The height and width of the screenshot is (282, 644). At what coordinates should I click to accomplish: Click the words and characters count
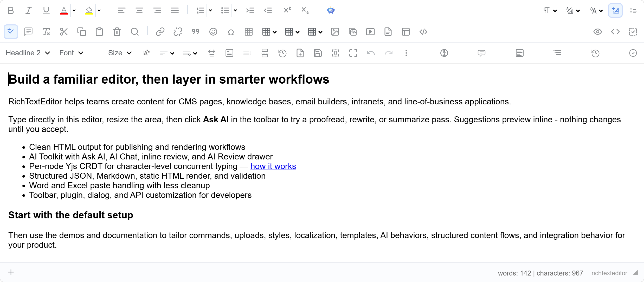540,273
